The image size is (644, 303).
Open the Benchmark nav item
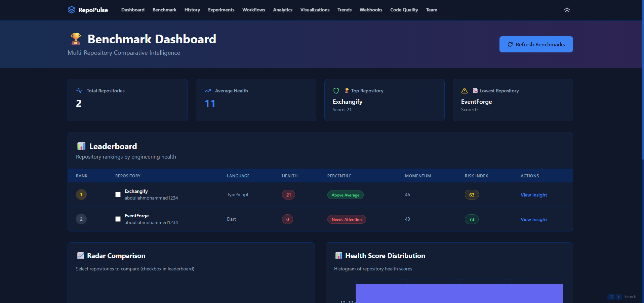click(164, 10)
